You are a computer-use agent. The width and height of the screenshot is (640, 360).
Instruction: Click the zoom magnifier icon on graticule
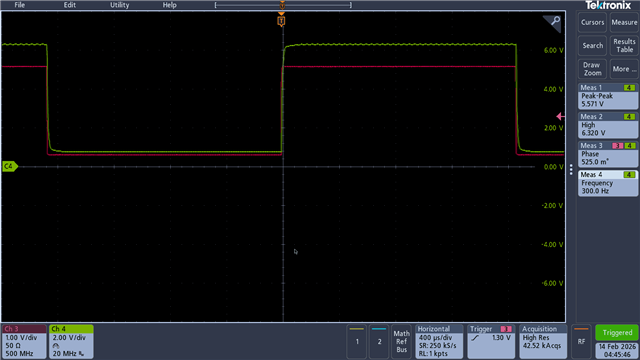[554, 22]
